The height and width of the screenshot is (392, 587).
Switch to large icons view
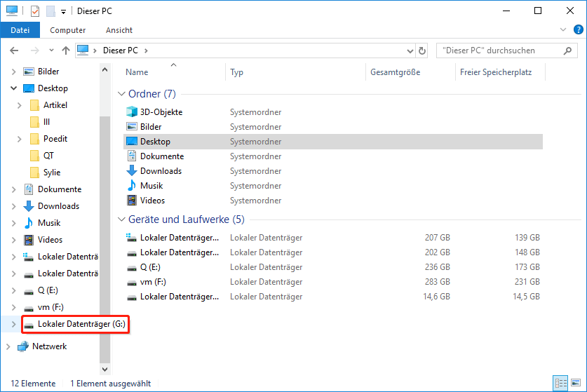(576, 383)
